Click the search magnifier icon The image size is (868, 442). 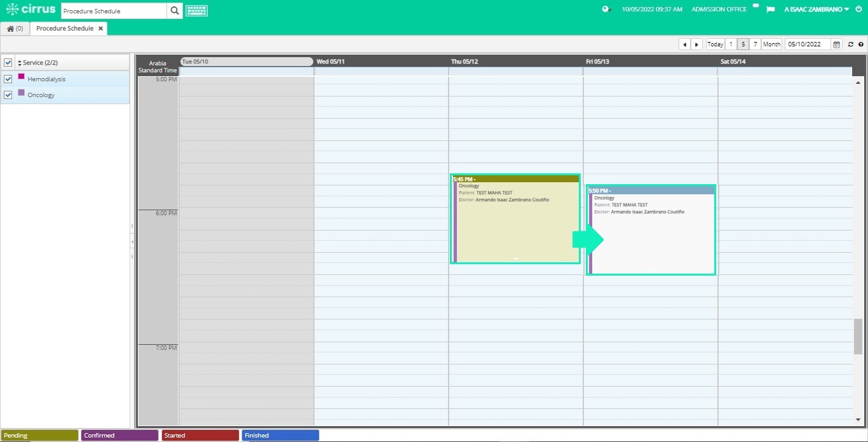[x=175, y=11]
